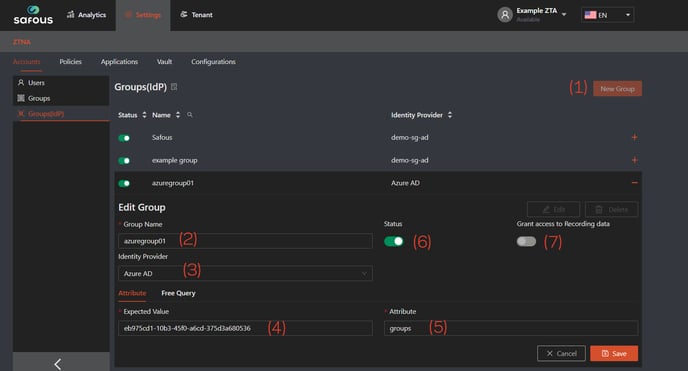Collapse the sidebar with the left arrow

57,364
